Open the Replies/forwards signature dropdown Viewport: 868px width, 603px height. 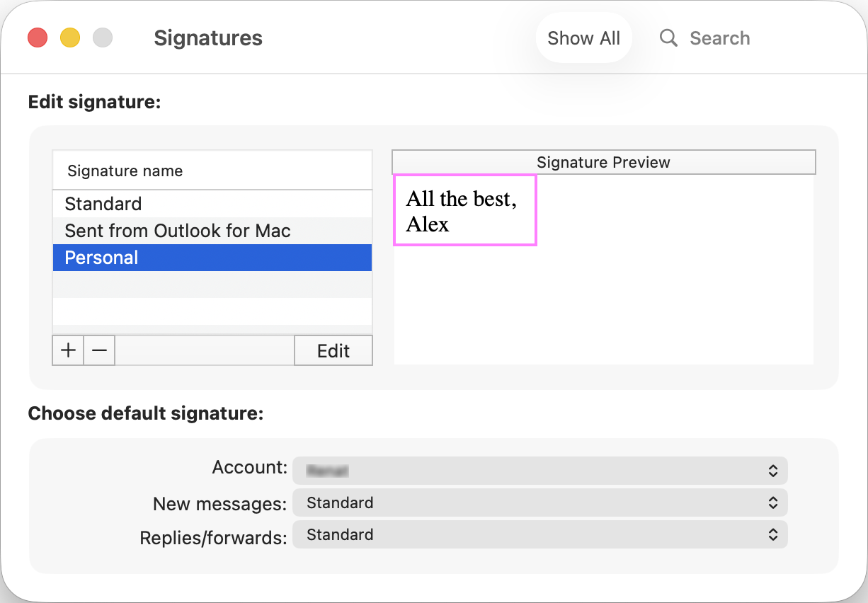point(539,534)
